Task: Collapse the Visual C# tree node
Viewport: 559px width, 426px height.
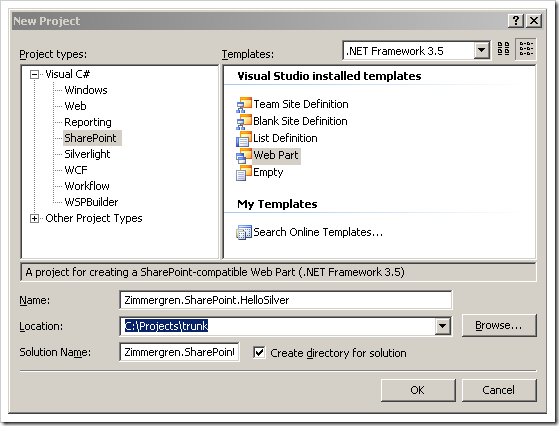Action: click(35, 75)
